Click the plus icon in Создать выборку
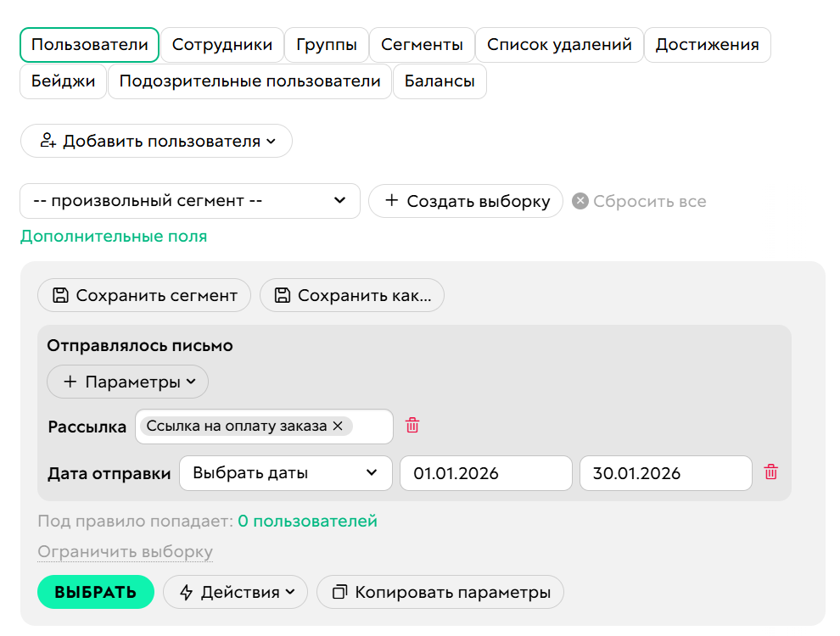 pos(391,201)
